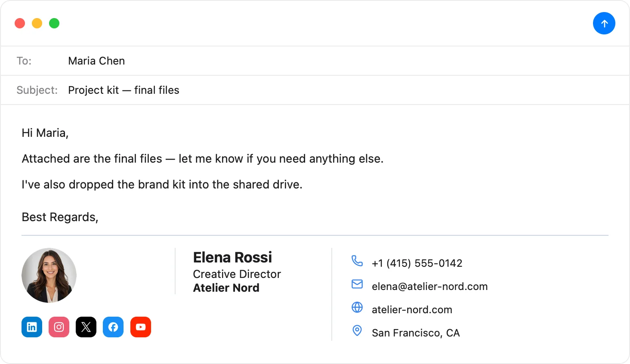Click the 'To:' label
Image resolution: width=630 pixels, height=364 pixels.
[x=24, y=61]
